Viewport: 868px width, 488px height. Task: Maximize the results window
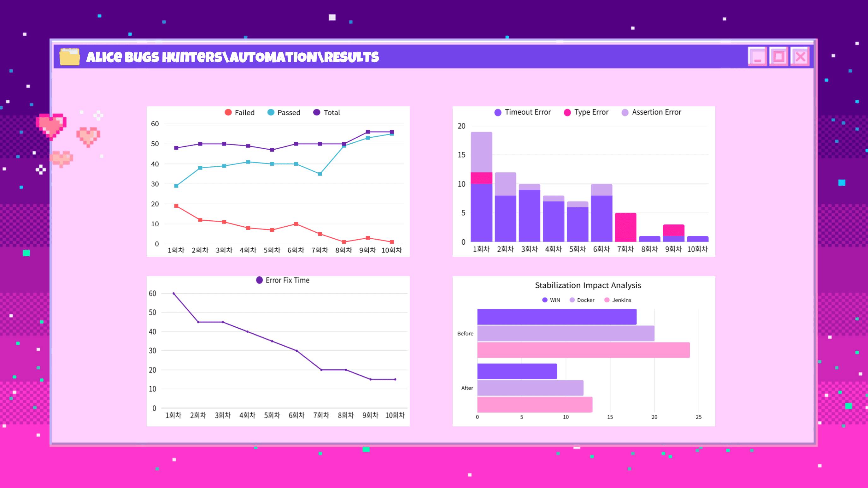point(778,57)
